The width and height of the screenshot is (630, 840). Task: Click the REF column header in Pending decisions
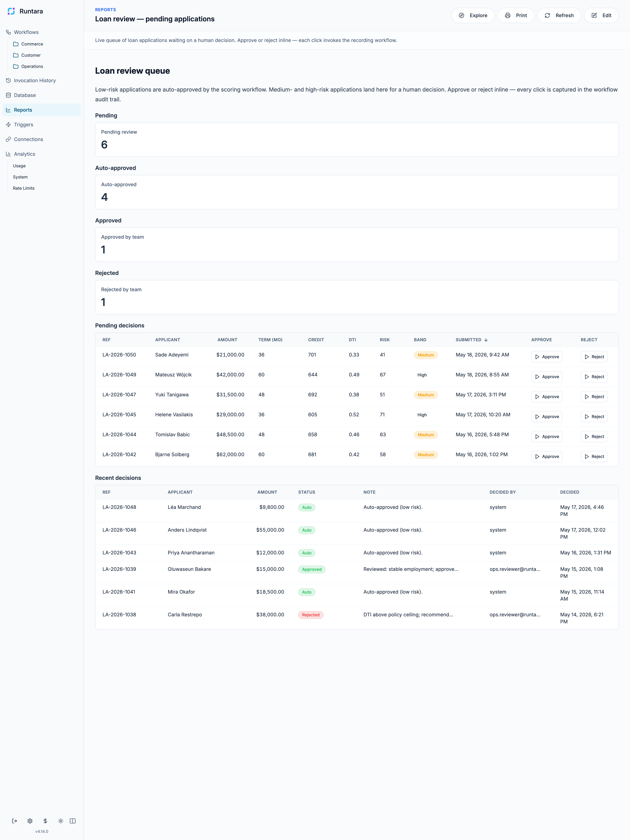[x=106, y=340]
